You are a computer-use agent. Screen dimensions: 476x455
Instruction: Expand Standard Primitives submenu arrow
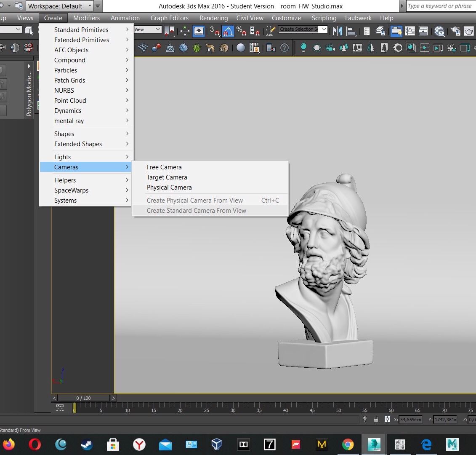pos(127,29)
